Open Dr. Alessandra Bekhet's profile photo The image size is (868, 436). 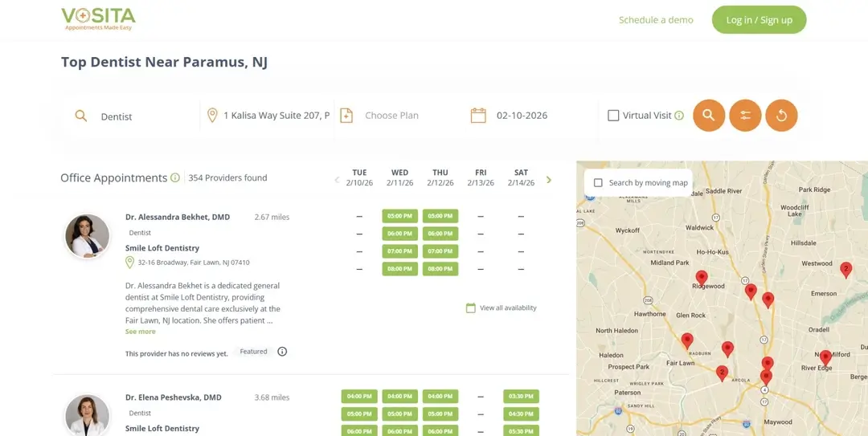[x=87, y=235]
